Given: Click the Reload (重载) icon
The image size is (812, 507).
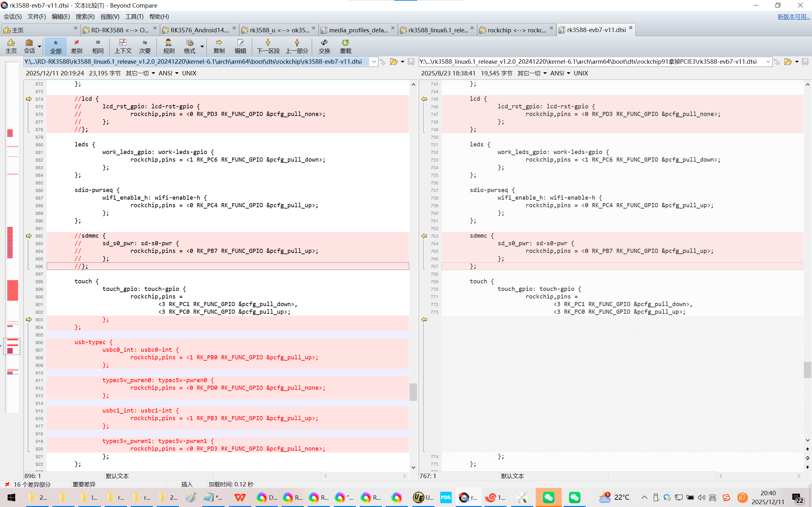Looking at the screenshot, I should coord(345,46).
